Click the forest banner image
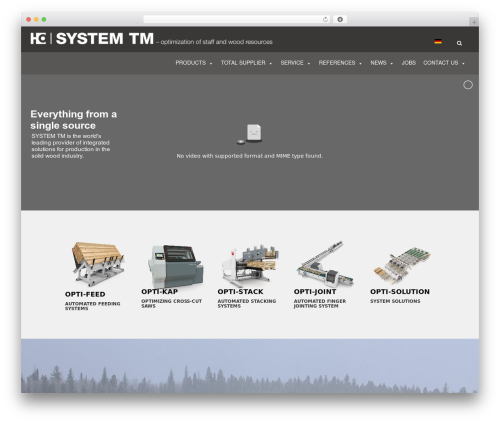 [x=250, y=366]
